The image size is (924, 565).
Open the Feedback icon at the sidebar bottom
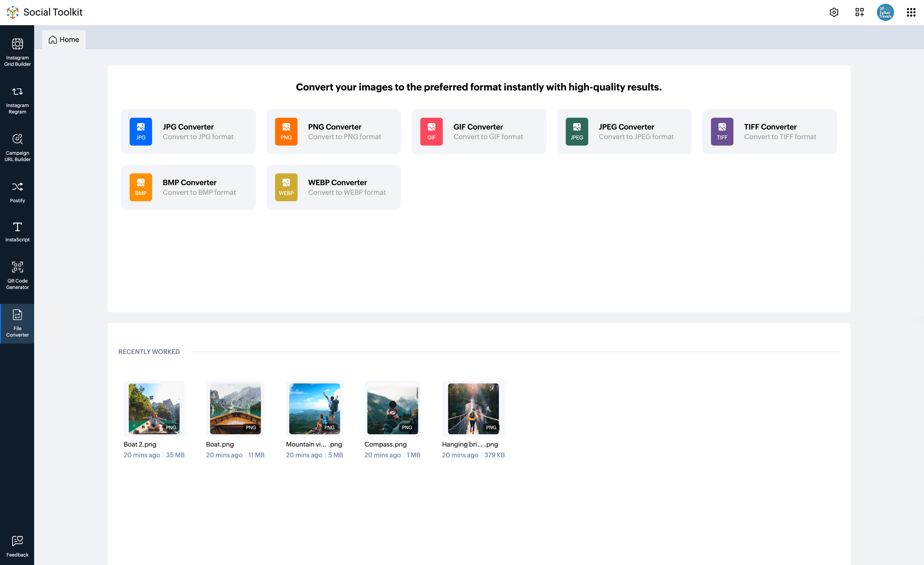(17, 546)
